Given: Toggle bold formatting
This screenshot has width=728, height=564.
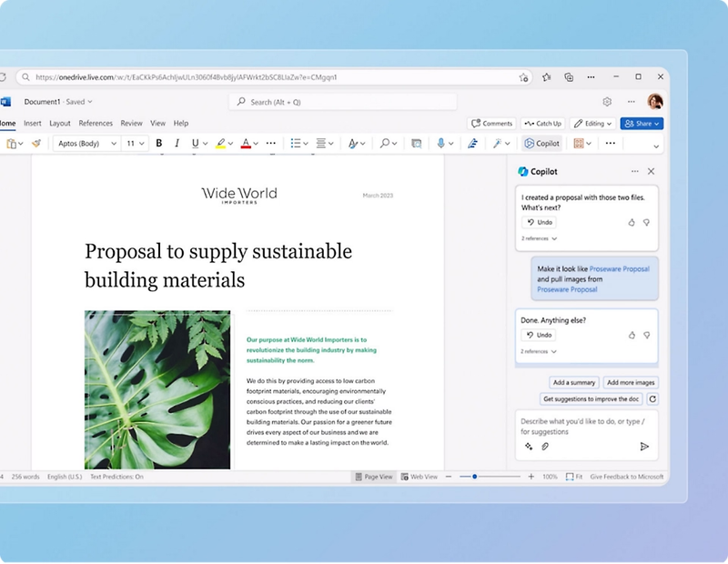Looking at the screenshot, I should (x=158, y=144).
